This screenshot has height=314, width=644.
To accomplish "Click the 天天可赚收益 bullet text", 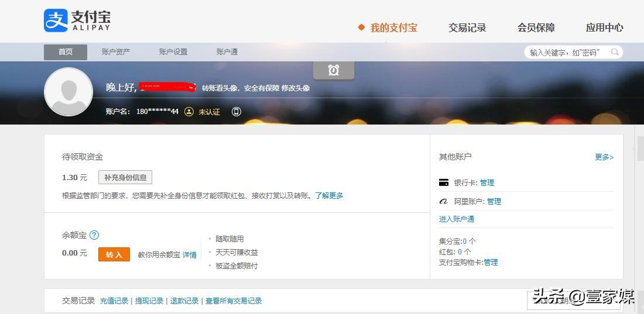I will tap(237, 253).
